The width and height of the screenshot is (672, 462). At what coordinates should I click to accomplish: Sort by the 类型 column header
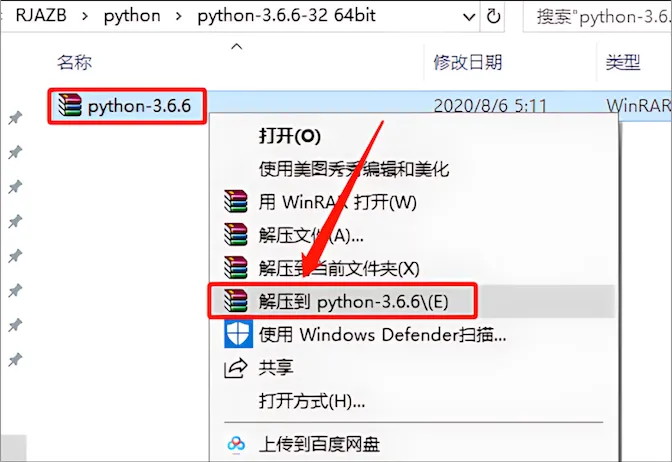coord(623,63)
